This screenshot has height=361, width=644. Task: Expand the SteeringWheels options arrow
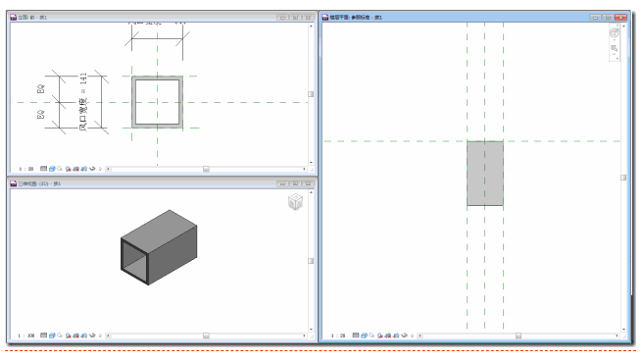pyautogui.click(x=614, y=40)
